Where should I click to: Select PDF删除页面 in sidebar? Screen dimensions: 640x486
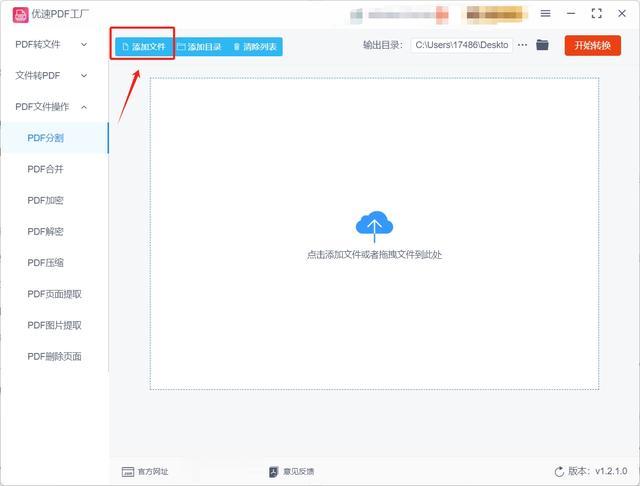pyautogui.click(x=54, y=356)
